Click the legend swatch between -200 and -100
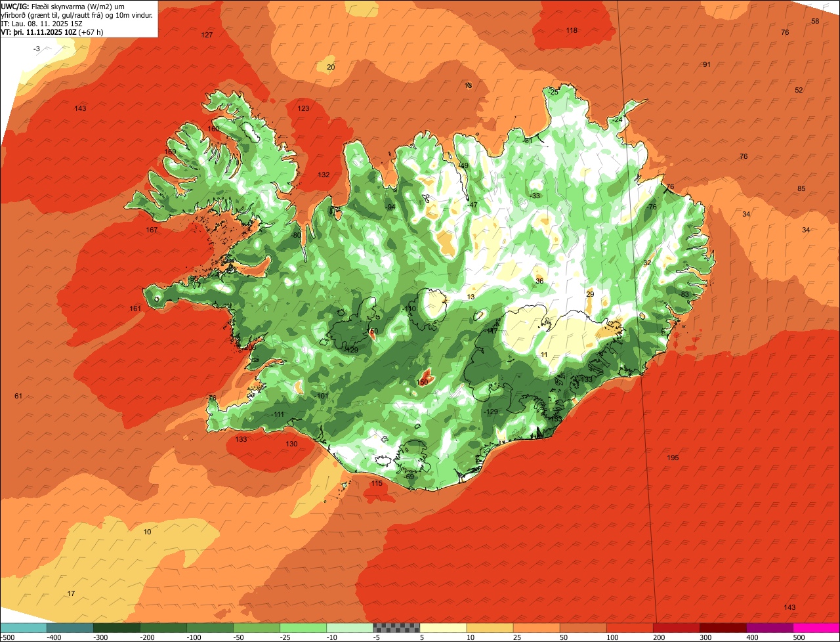 click(163, 628)
